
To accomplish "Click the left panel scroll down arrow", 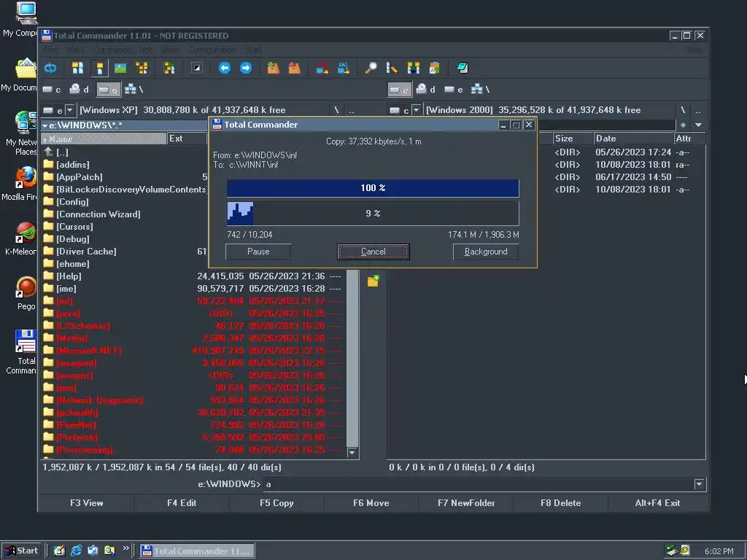I will tap(352, 452).
